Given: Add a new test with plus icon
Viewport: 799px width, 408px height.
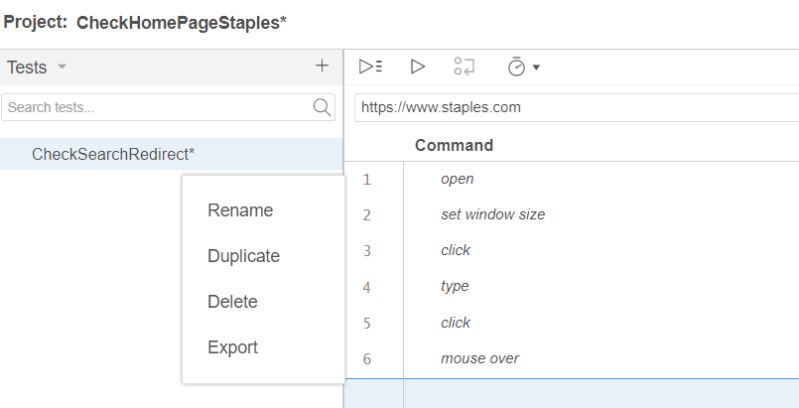Looking at the screenshot, I should 322,66.
